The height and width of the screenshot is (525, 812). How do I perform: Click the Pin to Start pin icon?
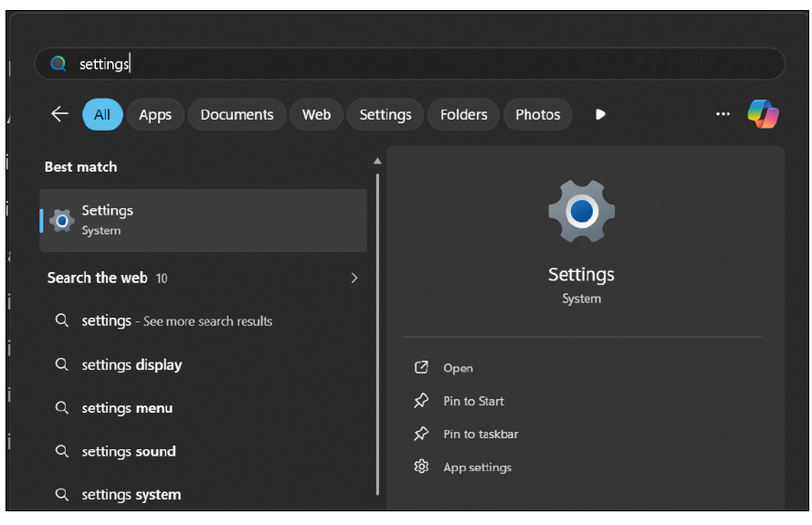tap(421, 401)
